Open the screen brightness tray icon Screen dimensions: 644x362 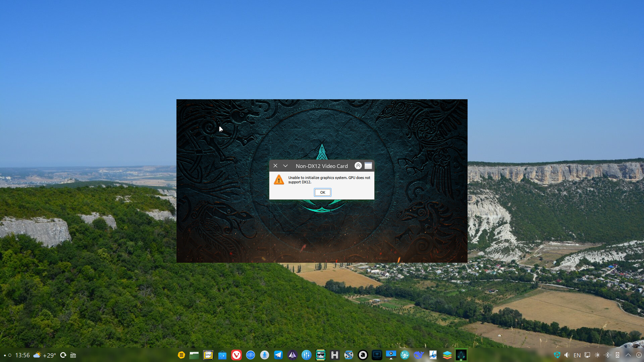(597, 355)
